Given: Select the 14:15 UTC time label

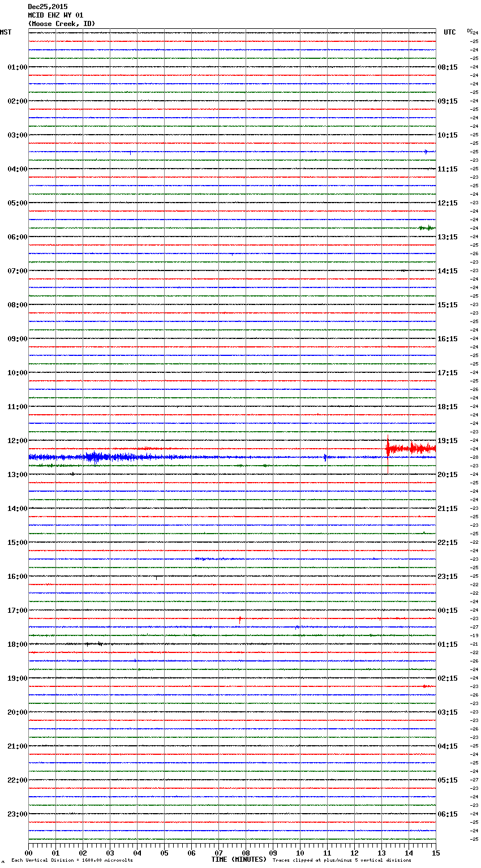Looking at the screenshot, I should (x=448, y=271).
